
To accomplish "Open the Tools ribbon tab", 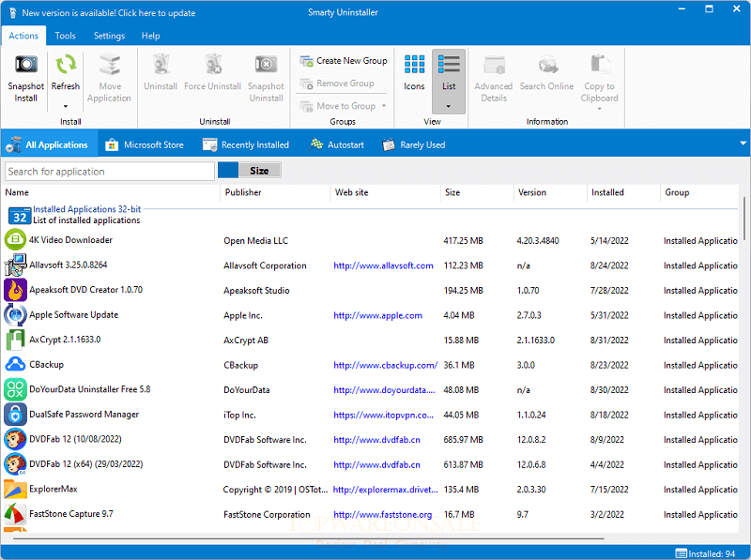I will (x=65, y=36).
